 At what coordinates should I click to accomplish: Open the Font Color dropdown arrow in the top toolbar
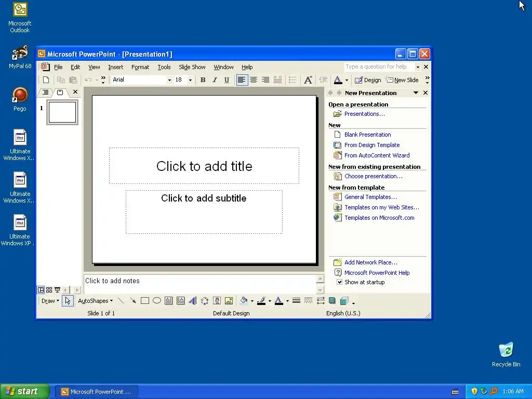[x=347, y=81]
